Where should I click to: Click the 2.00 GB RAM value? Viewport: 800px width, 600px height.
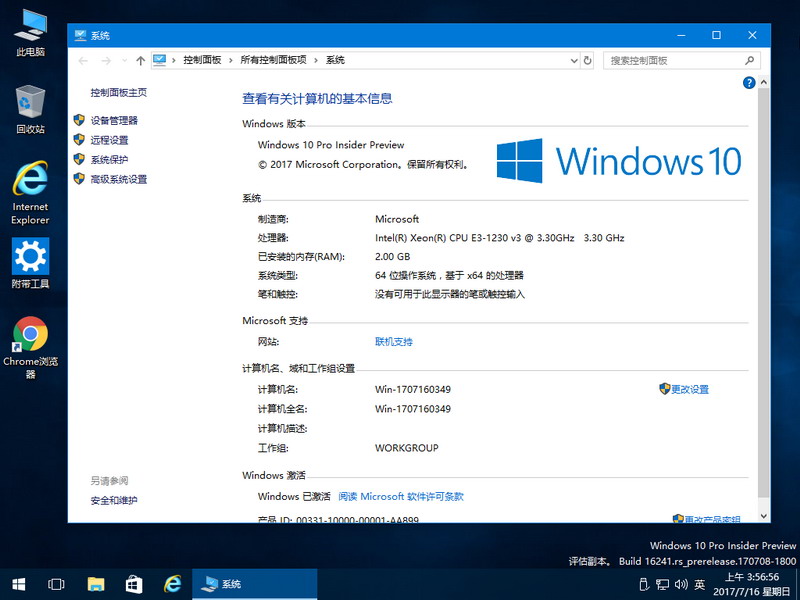coord(392,257)
